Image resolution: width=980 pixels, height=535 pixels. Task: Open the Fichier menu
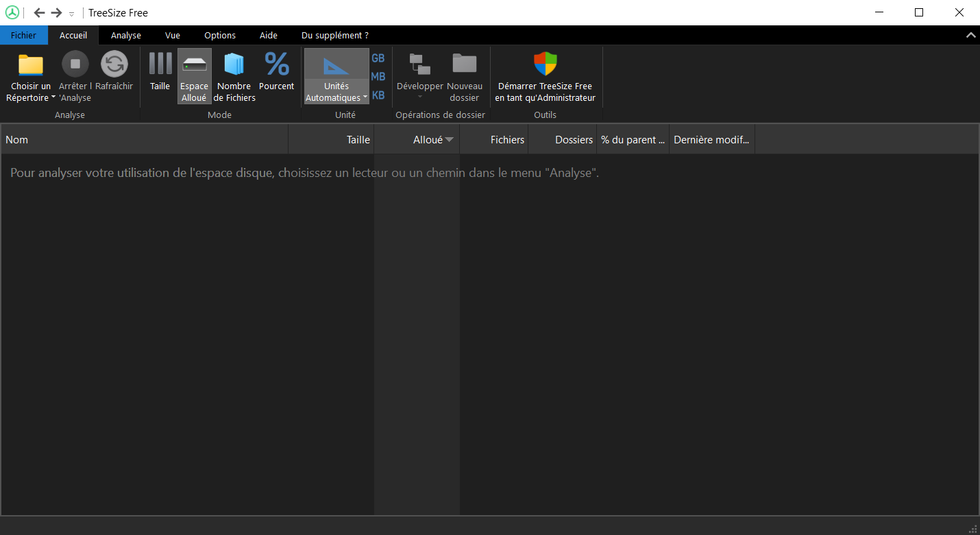[x=23, y=35]
